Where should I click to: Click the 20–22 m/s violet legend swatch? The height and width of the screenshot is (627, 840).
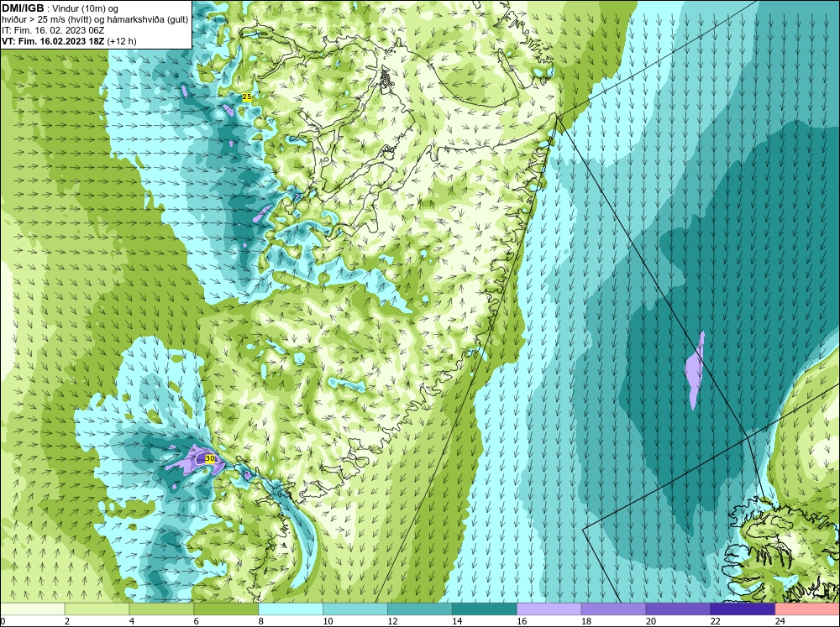click(678, 609)
